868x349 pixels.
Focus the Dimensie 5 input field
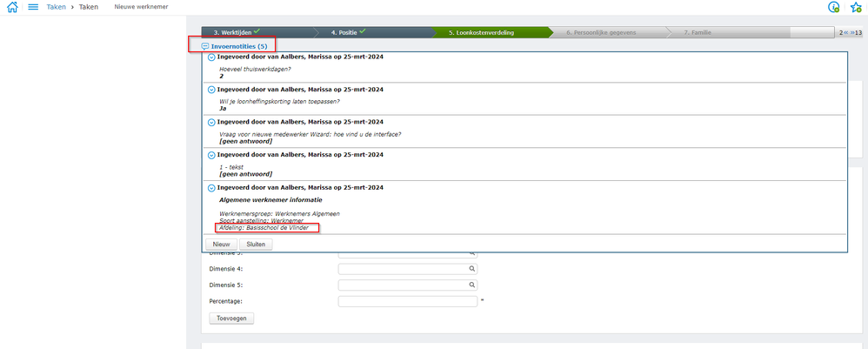point(407,285)
